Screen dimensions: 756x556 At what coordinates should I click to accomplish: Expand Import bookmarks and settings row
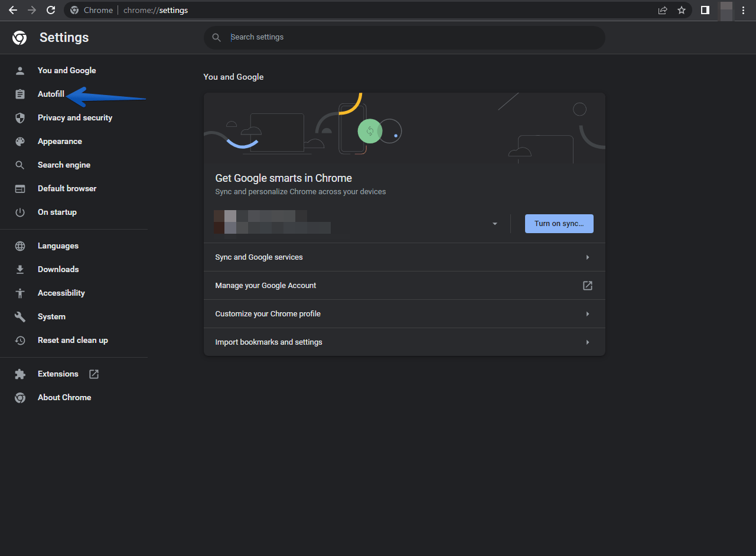coord(587,342)
